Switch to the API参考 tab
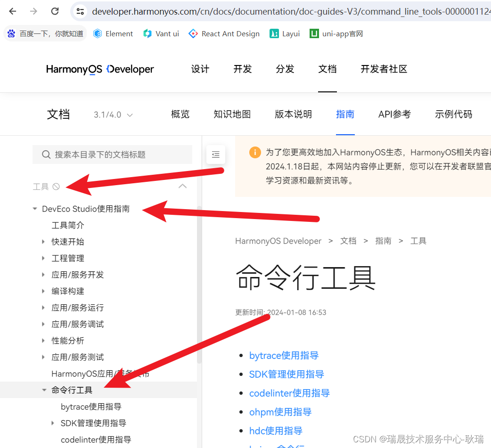 pyautogui.click(x=394, y=114)
